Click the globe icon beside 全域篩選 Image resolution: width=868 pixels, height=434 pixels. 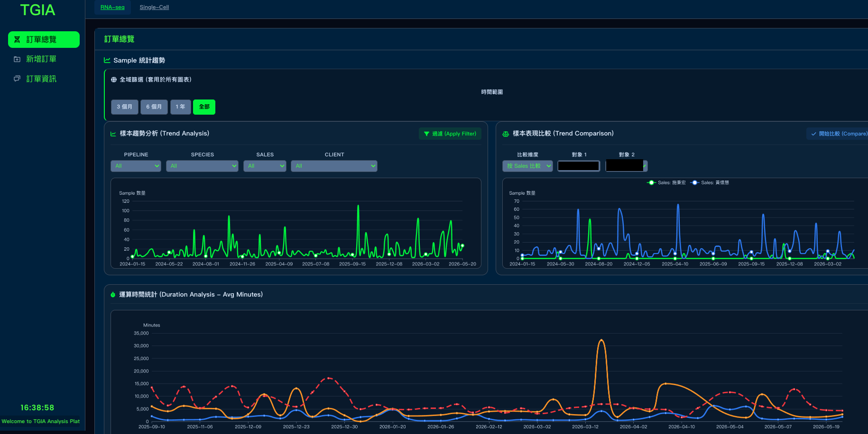114,80
